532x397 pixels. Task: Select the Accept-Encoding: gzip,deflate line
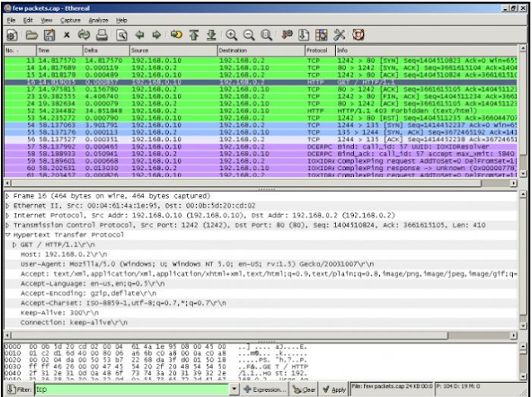[88, 293]
